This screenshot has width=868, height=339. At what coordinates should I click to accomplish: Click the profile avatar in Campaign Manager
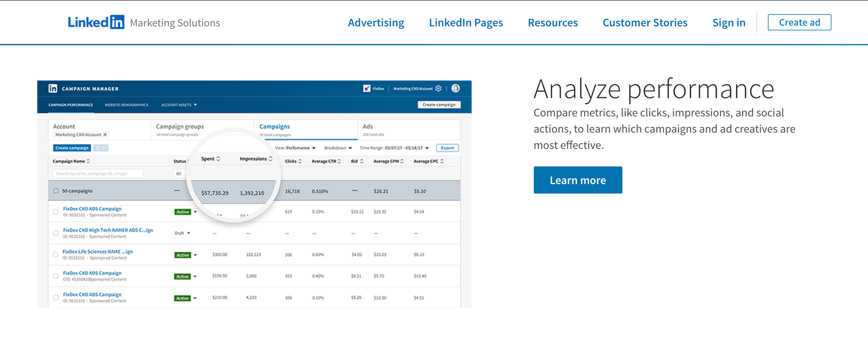pos(456,88)
